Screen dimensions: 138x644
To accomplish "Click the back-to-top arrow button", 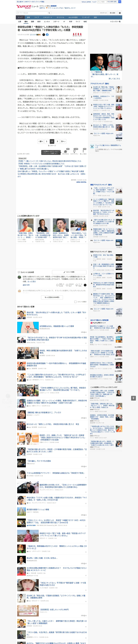I will tap(133, 398).
